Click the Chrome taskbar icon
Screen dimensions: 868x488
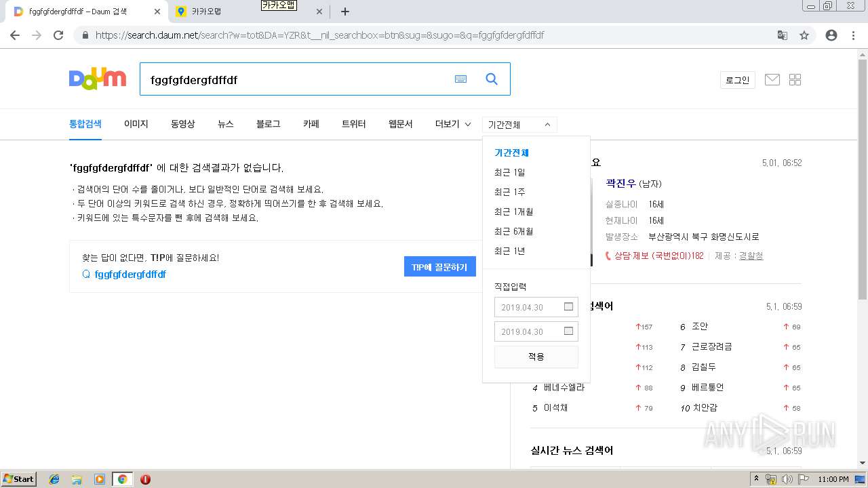click(x=122, y=479)
